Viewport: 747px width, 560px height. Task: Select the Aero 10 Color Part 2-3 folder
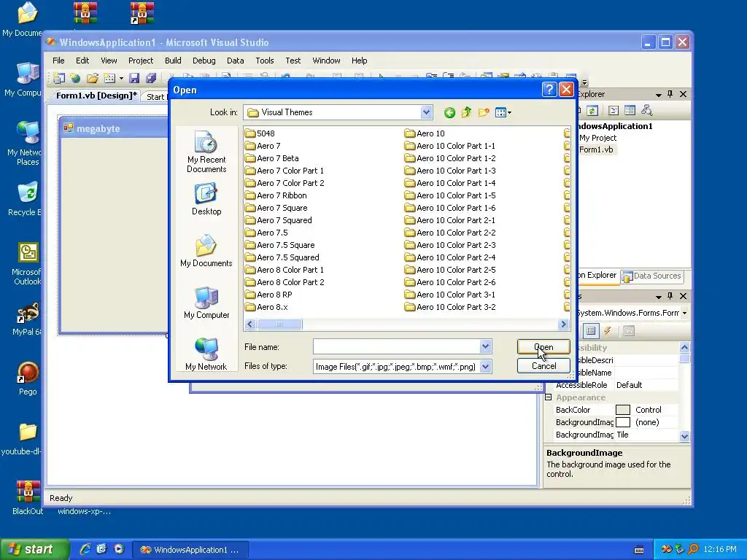click(x=450, y=245)
